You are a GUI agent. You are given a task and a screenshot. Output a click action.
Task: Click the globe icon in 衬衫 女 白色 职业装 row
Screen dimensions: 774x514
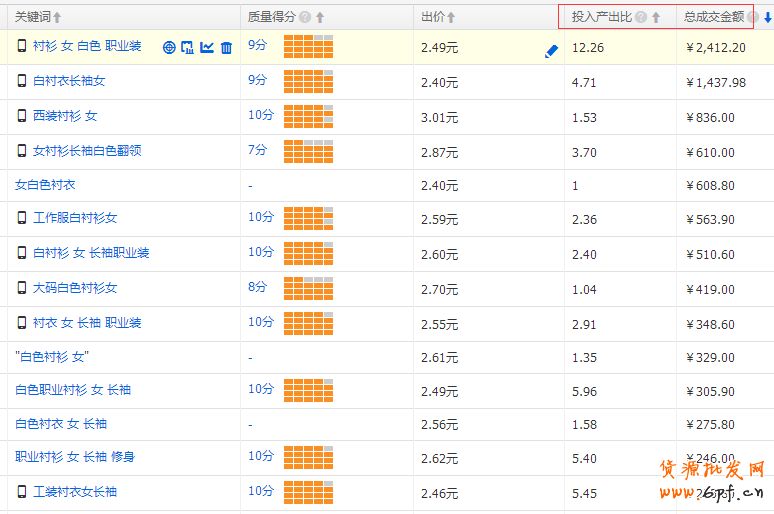pyautogui.click(x=169, y=47)
